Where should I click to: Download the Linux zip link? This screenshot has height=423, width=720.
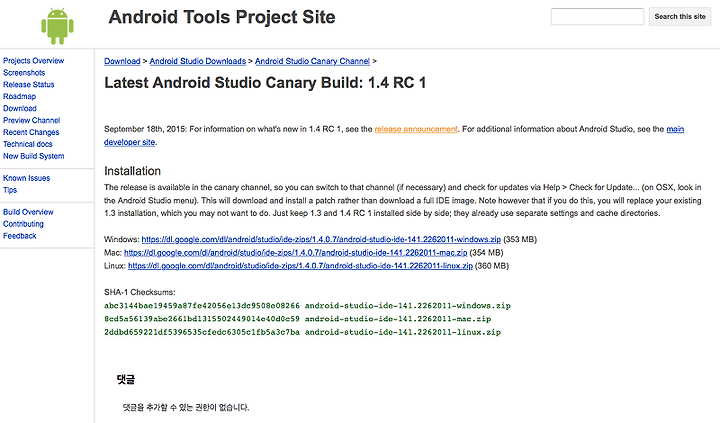300,266
